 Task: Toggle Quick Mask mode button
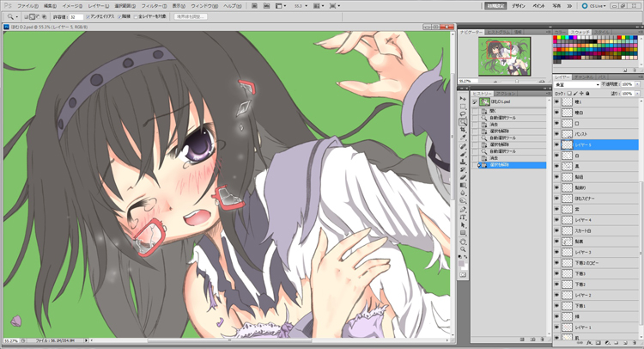coord(463,274)
